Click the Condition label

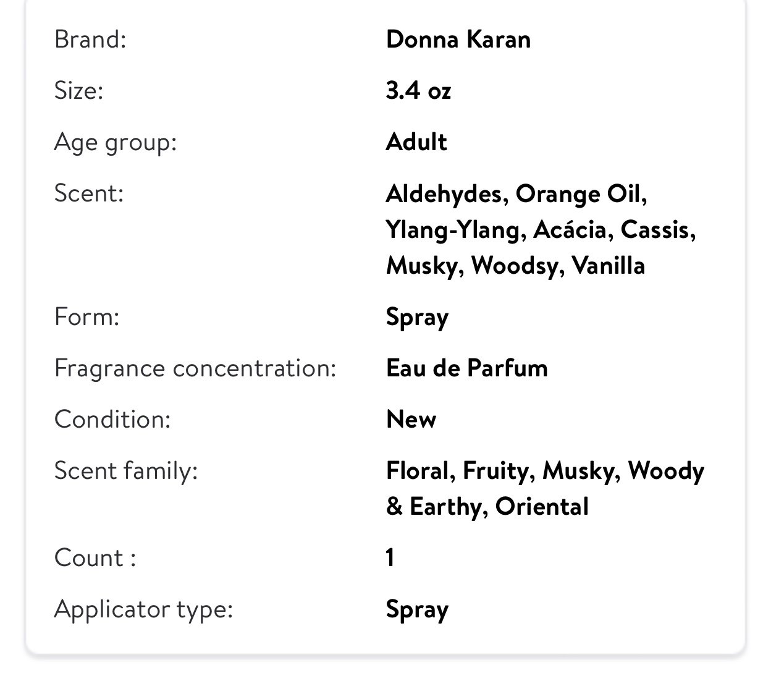[112, 420]
